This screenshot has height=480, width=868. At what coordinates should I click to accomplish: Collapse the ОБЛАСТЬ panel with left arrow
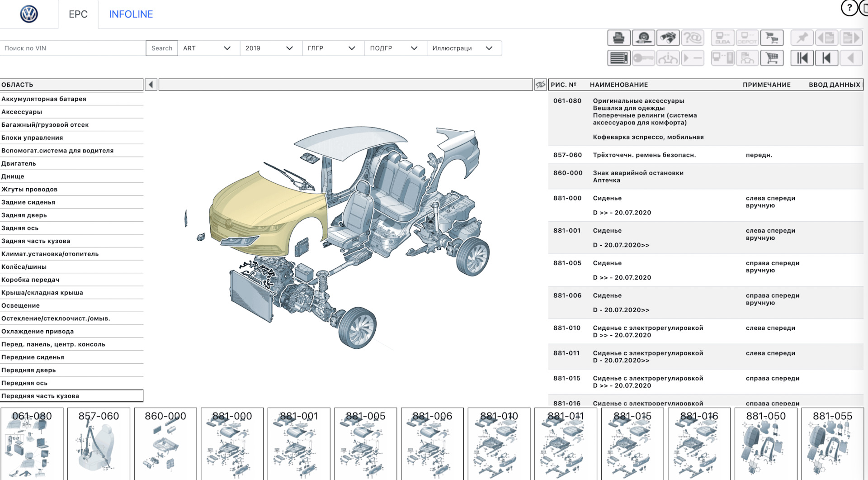(151, 85)
